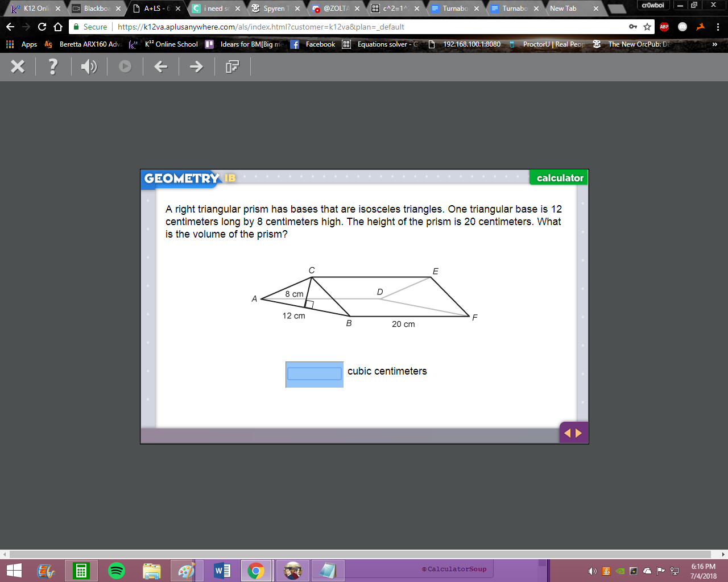Go back with the left arrow toolbar icon
Image resolution: width=728 pixels, height=582 pixels.
pyautogui.click(x=161, y=66)
